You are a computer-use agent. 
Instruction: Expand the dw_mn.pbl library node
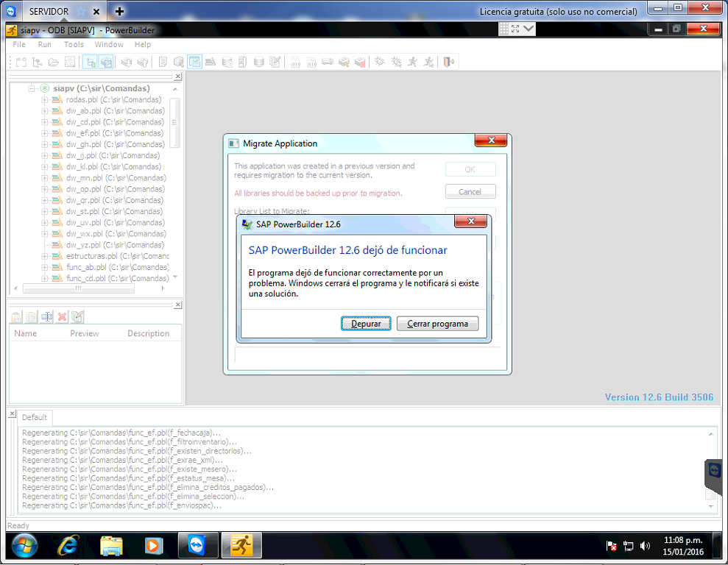(x=45, y=177)
